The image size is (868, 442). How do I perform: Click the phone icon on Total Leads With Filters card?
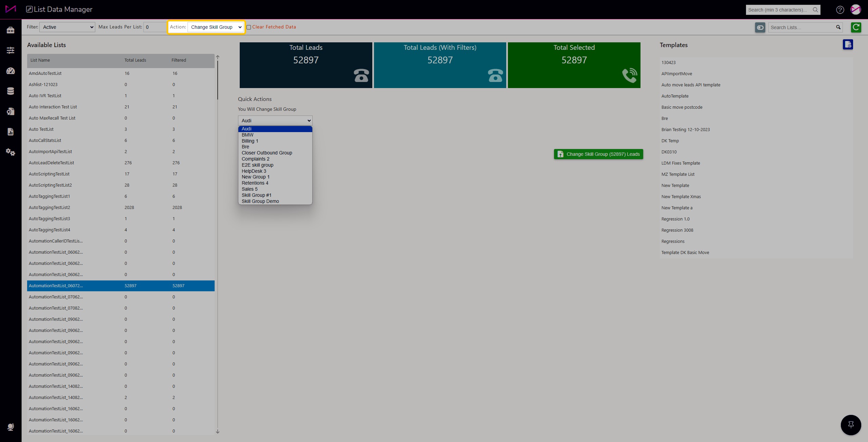coord(495,75)
